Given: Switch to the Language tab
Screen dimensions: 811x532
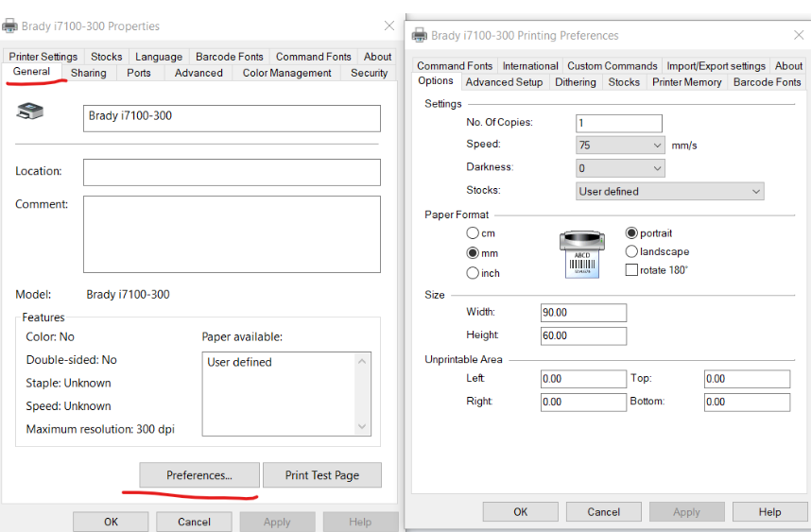Looking at the screenshot, I should (159, 57).
